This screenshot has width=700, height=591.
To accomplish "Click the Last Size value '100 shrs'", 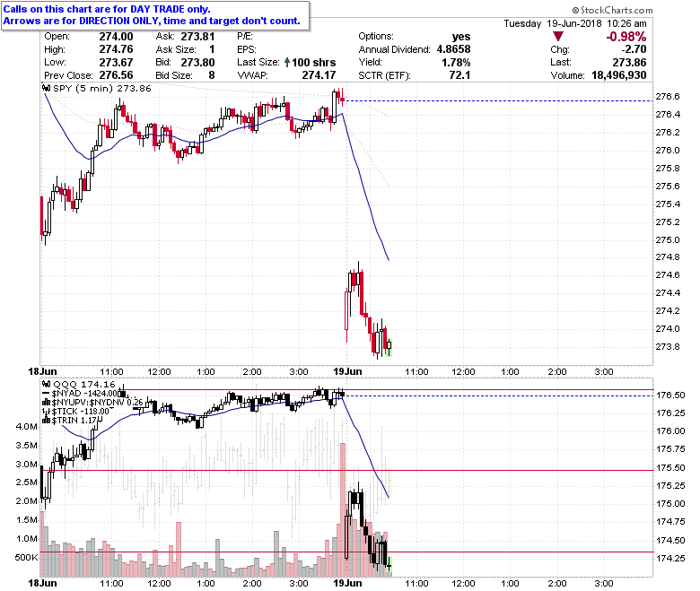I will pos(314,63).
